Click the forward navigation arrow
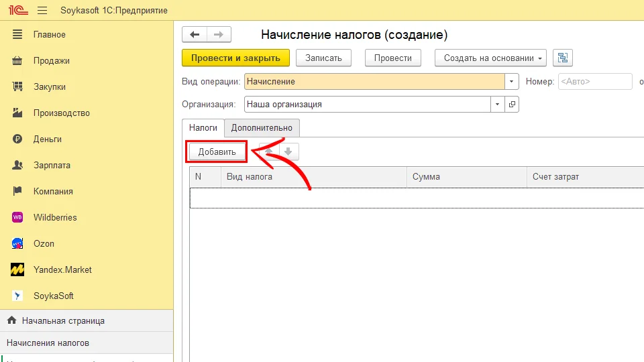 point(219,35)
